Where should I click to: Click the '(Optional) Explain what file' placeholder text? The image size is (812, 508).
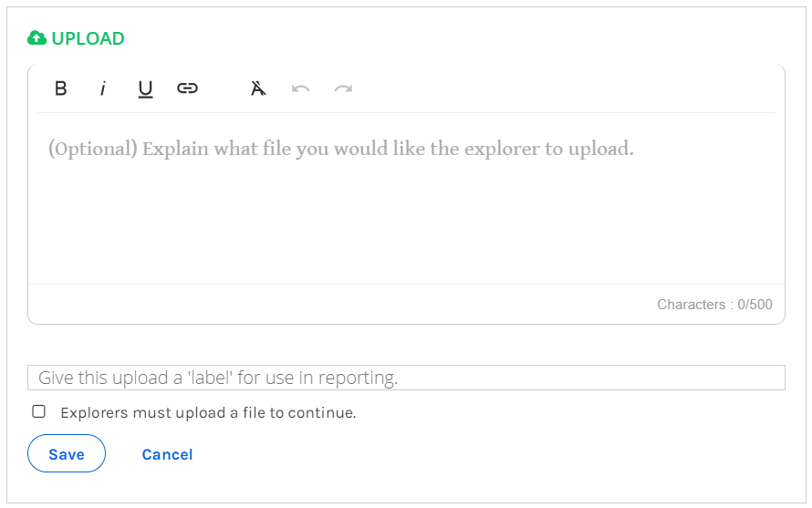click(340, 149)
